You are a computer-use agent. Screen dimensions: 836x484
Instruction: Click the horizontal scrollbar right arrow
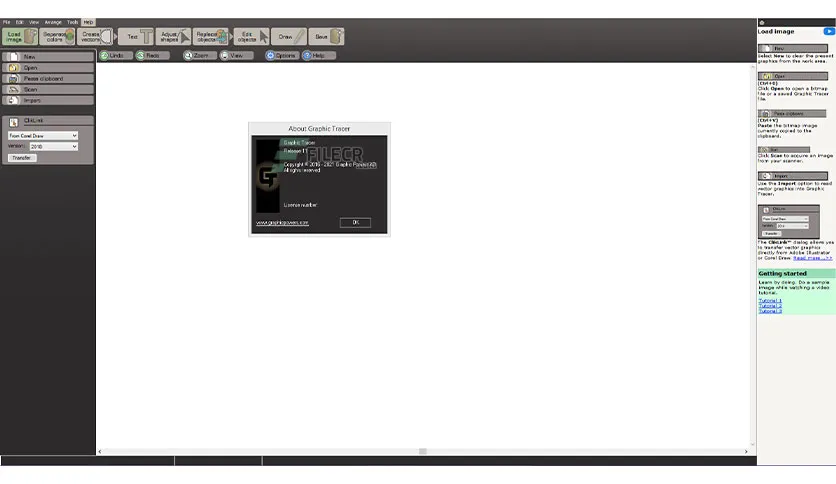click(746, 451)
